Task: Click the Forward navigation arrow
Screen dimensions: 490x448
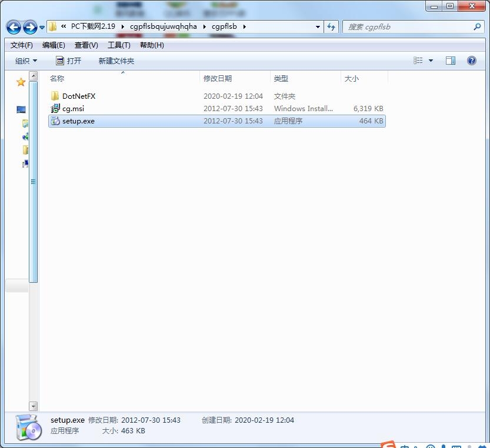Action: click(30, 27)
